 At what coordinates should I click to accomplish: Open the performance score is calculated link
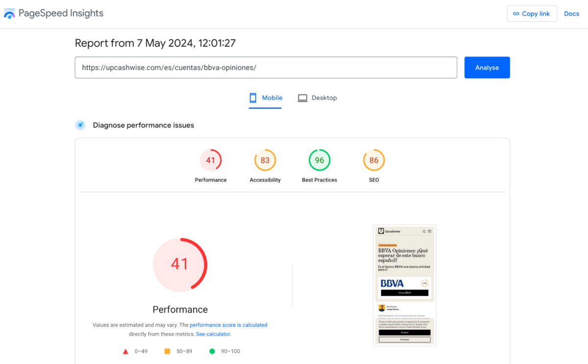229,325
